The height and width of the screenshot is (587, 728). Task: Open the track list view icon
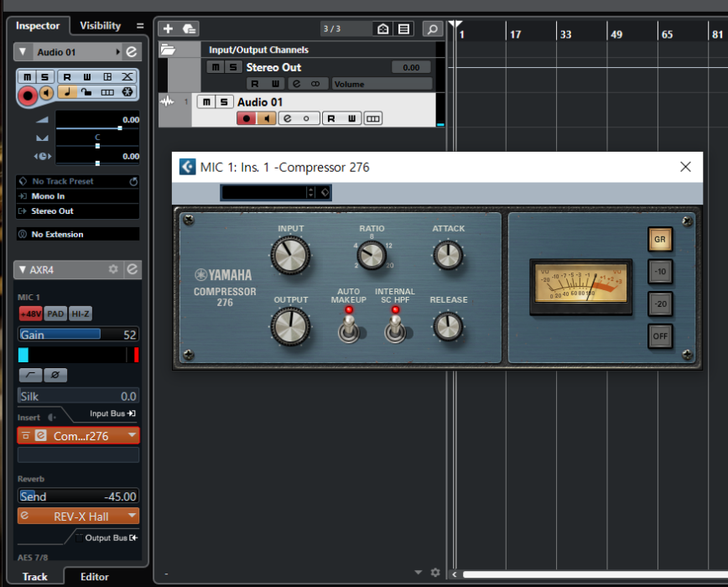point(404,29)
